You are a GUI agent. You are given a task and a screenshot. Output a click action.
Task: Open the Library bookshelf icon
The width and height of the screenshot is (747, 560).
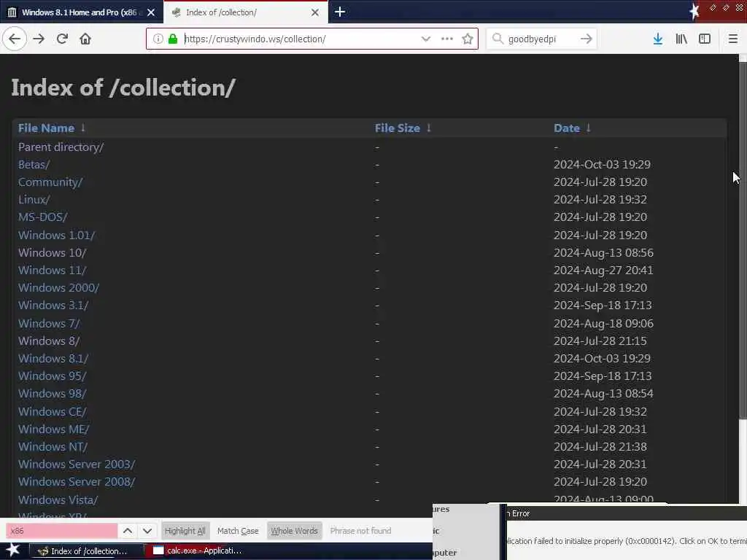(x=681, y=39)
